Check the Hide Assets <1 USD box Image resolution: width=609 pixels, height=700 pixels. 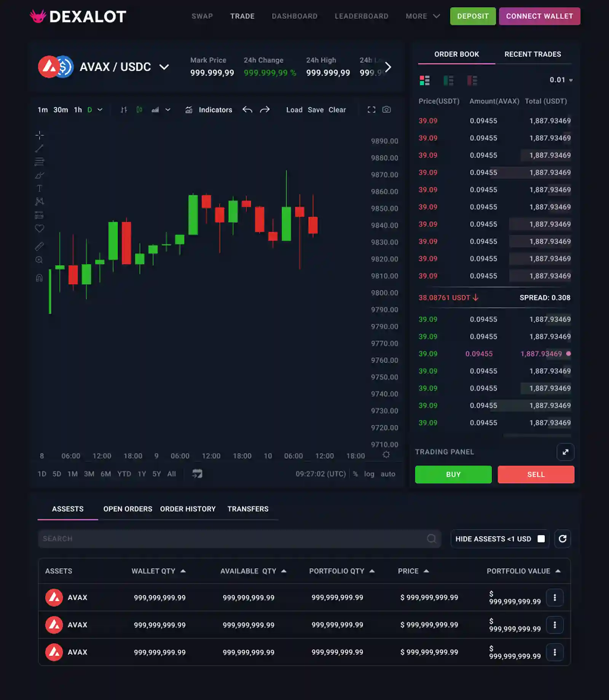pyautogui.click(x=541, y=539)
